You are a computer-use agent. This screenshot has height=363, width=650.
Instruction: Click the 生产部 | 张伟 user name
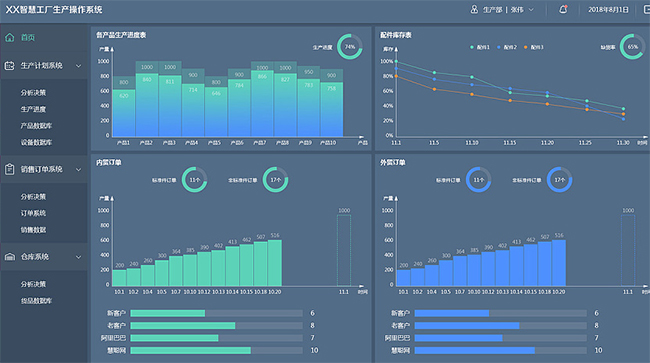[x=503, y=10]
